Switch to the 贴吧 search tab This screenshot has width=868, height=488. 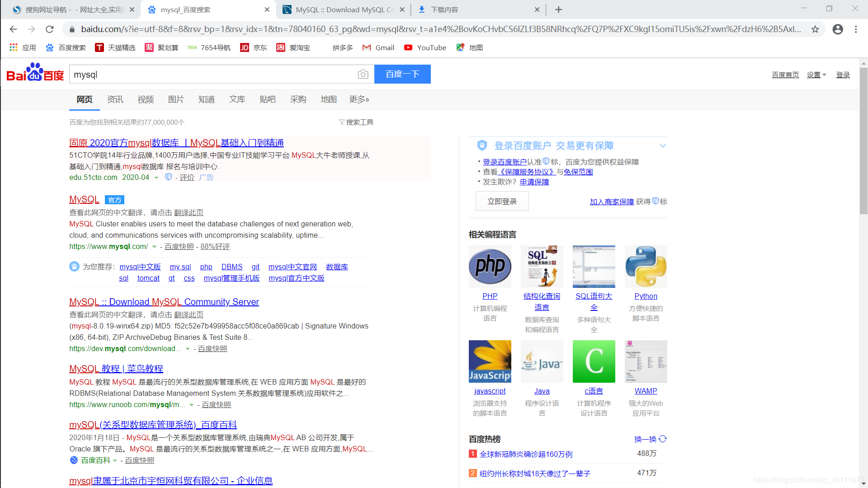pos(268,99)
